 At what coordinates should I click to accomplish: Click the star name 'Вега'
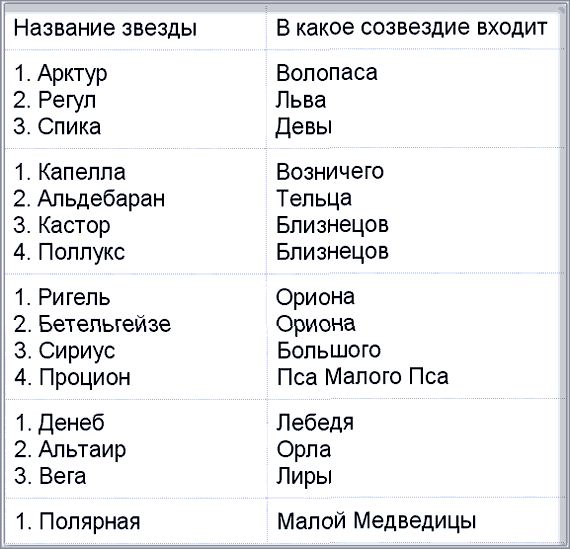(x=63, y=476)
